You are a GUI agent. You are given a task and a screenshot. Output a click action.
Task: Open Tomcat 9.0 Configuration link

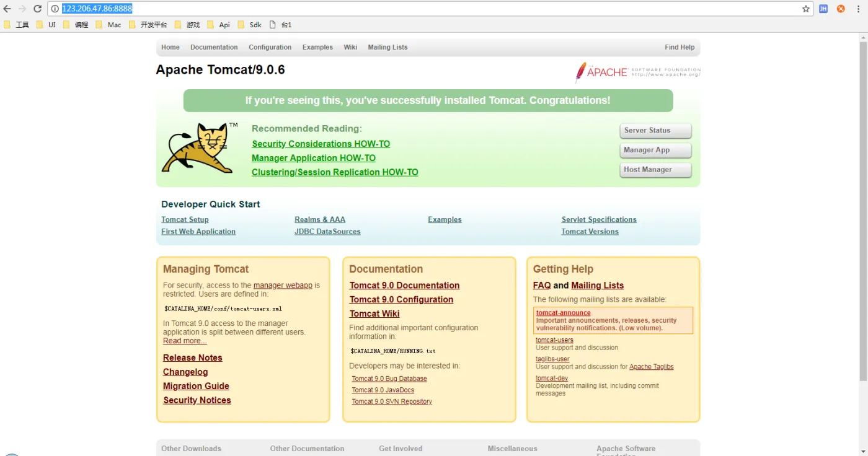pyautogui.click(x=401, y=300)
